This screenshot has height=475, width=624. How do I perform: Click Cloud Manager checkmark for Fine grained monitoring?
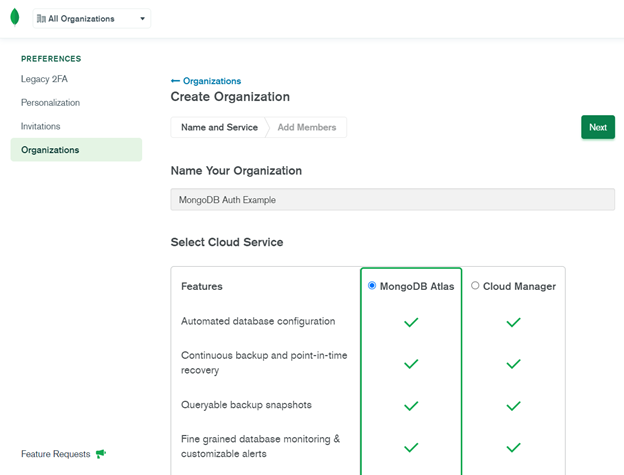click(513, 448)
